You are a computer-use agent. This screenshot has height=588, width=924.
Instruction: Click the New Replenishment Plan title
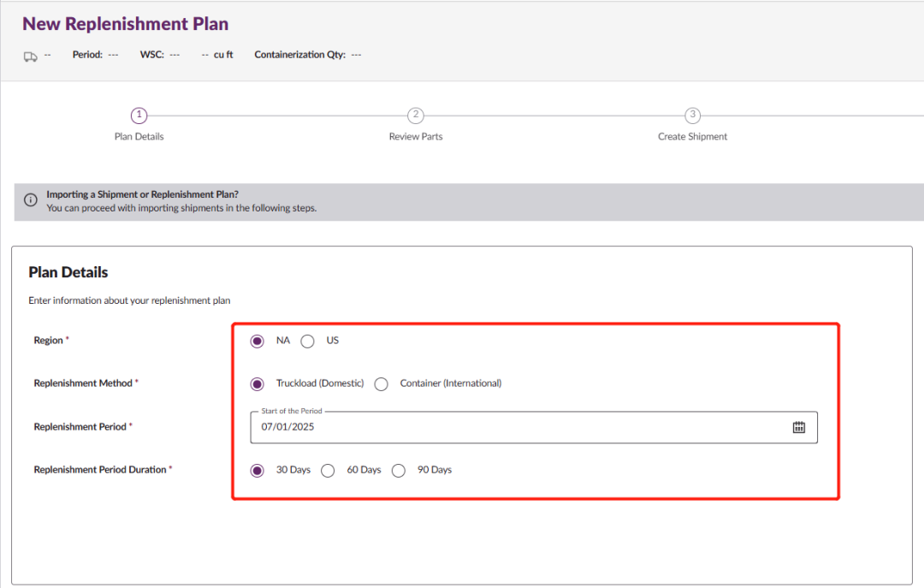point(126,24)
